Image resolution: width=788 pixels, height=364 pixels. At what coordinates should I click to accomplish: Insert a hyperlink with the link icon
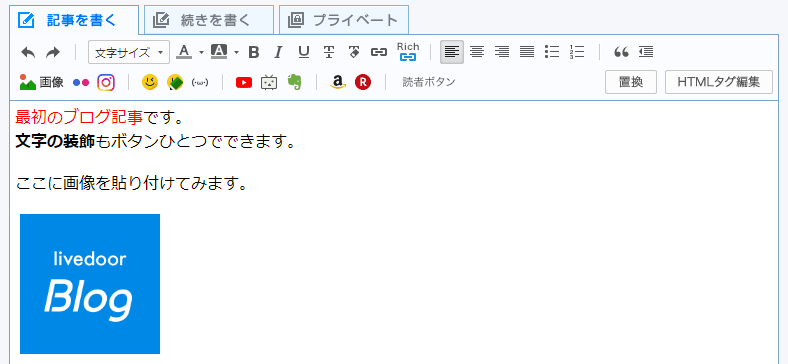[378, 52]
